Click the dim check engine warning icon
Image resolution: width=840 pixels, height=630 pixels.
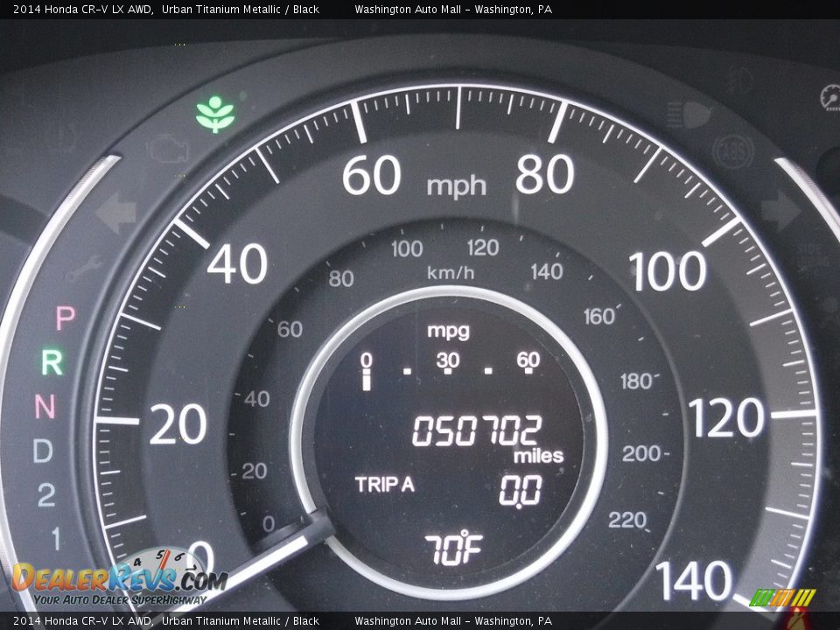[167, 149]
